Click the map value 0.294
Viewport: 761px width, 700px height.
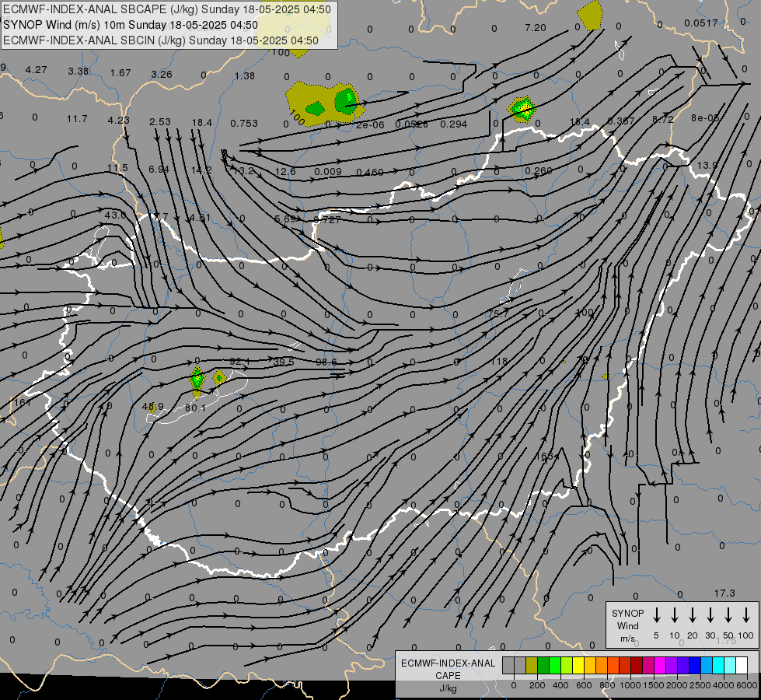[453, 124]
